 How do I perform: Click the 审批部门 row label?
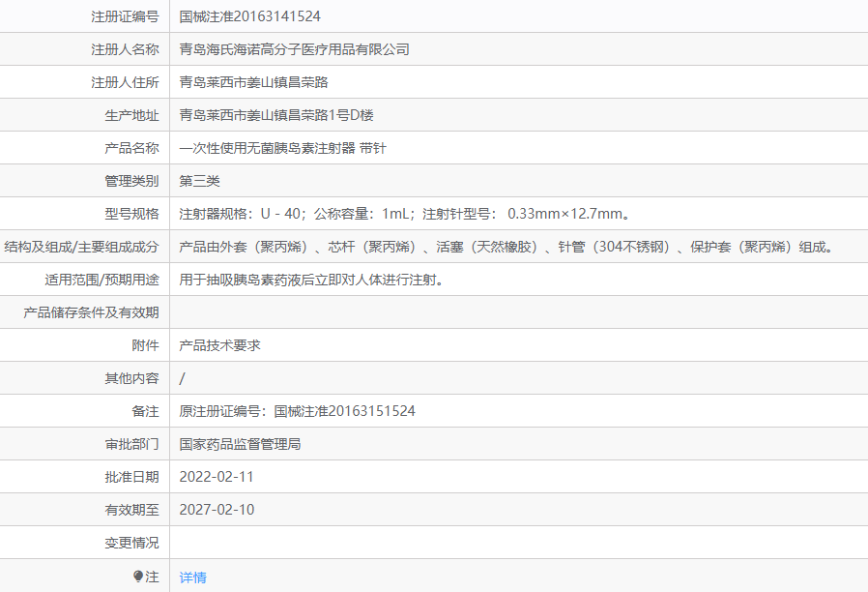coord(131,444)
